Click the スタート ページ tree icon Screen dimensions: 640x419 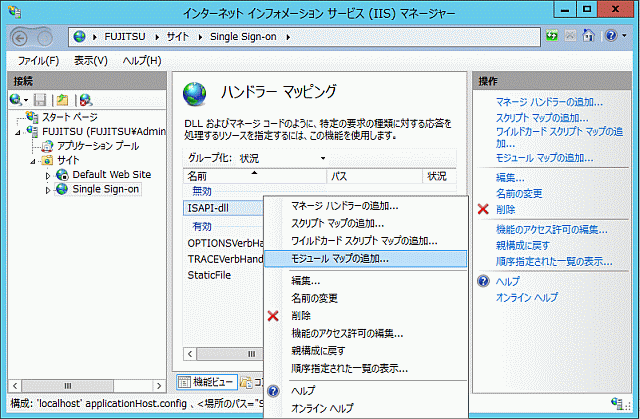click(32, 117)
